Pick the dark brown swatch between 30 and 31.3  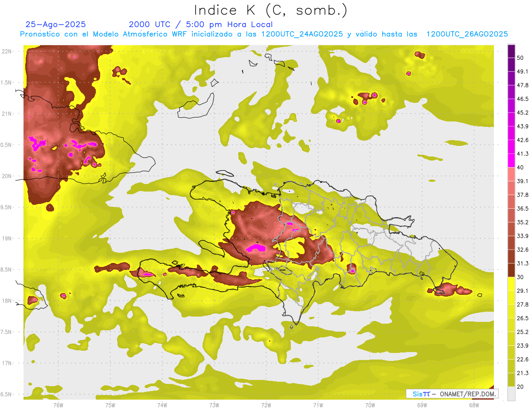[x=511, y=270]
